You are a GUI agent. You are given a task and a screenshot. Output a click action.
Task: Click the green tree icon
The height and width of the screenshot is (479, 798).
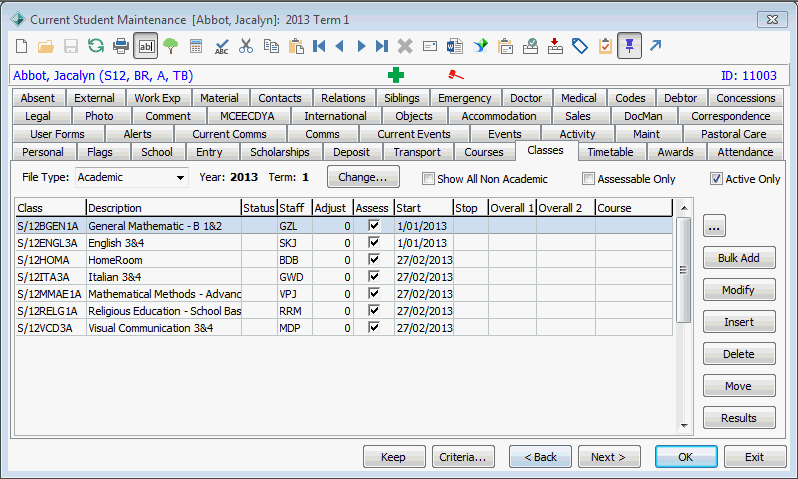pos(170,46)
